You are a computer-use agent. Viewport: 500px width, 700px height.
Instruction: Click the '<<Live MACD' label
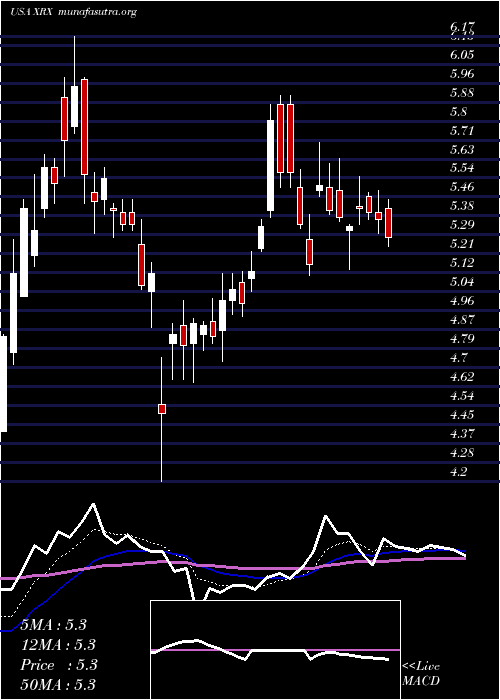[421, 674]
